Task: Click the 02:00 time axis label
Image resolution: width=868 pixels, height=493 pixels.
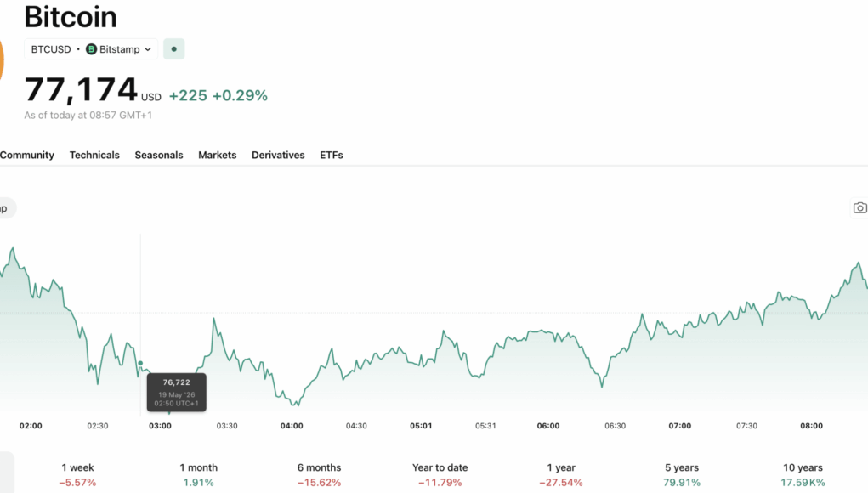Action: pos(31,426)
